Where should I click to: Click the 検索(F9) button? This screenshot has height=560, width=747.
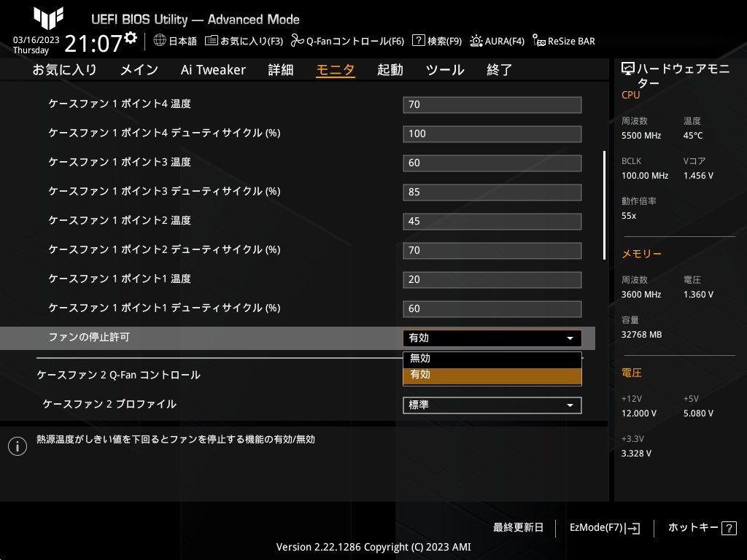(x=437, y=41)
